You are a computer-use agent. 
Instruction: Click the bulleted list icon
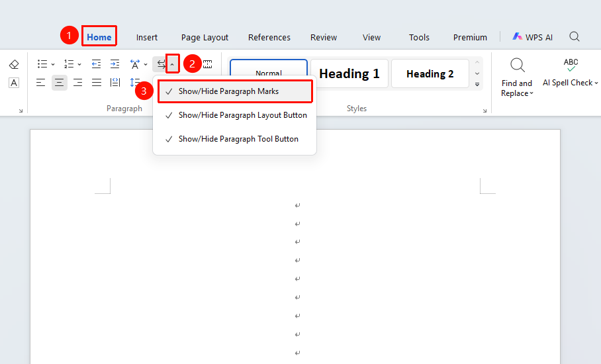click(42, 64)
